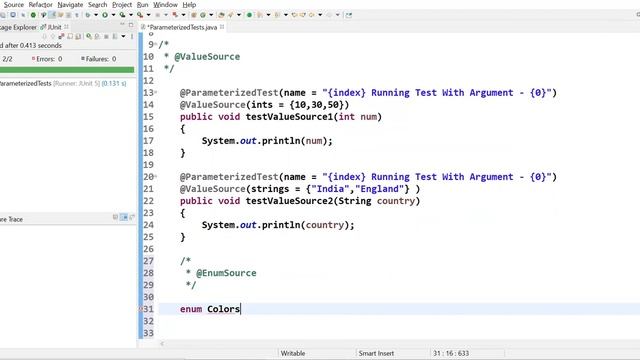640x360 pixels.
Task: Open the Window menu
Action: pyautogui.click(x=165, y=4)
